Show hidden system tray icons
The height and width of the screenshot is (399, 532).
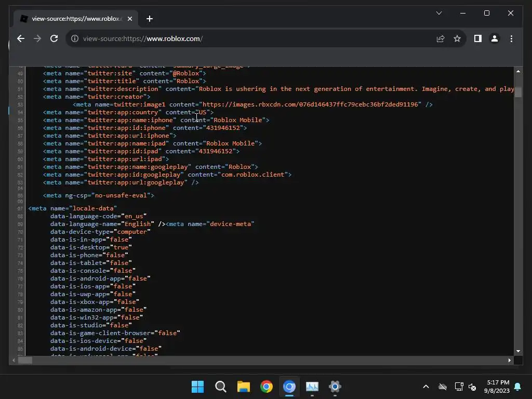[x=426, y=387]
